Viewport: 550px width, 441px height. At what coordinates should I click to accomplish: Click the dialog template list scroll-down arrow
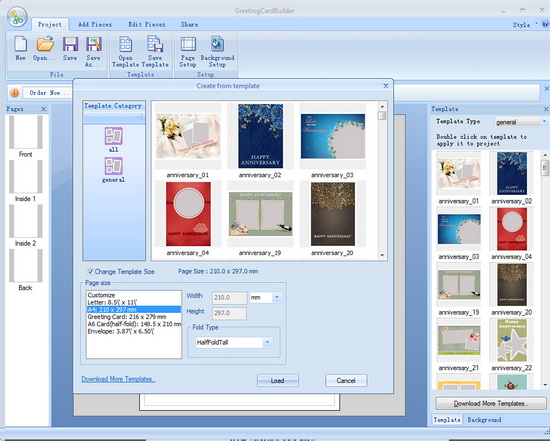[x=382, y=255]
